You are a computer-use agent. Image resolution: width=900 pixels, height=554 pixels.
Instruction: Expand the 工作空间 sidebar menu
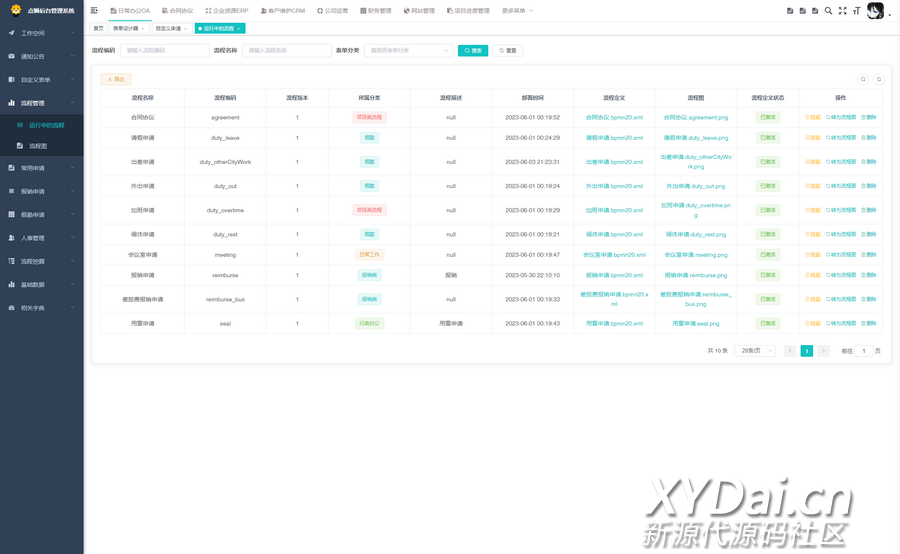41,33
